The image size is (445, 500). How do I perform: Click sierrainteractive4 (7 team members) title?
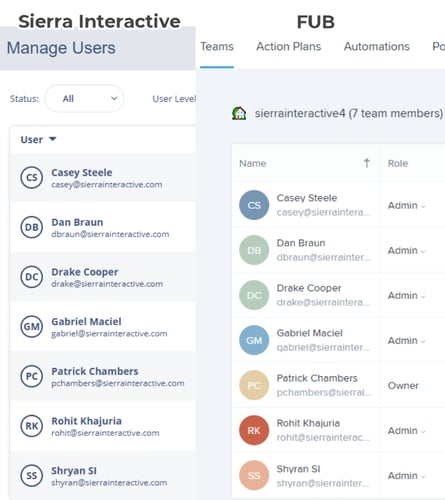[349, 113]
